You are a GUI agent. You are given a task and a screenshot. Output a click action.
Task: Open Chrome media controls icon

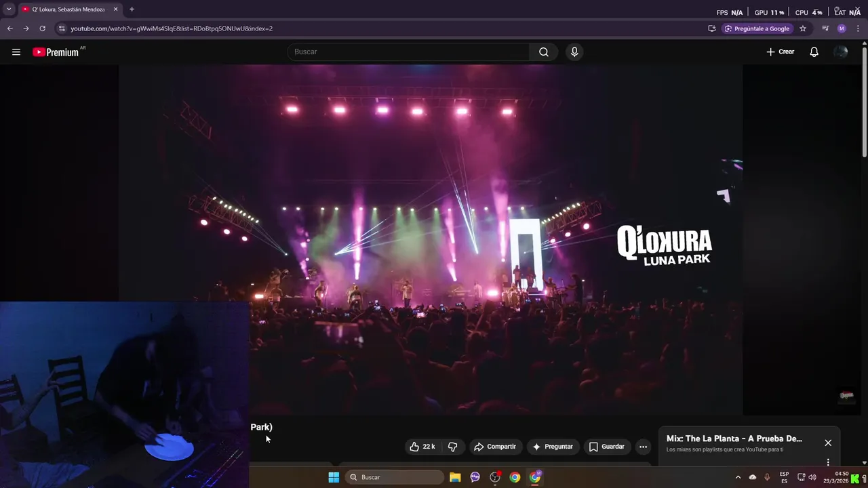tap(825, 28)
